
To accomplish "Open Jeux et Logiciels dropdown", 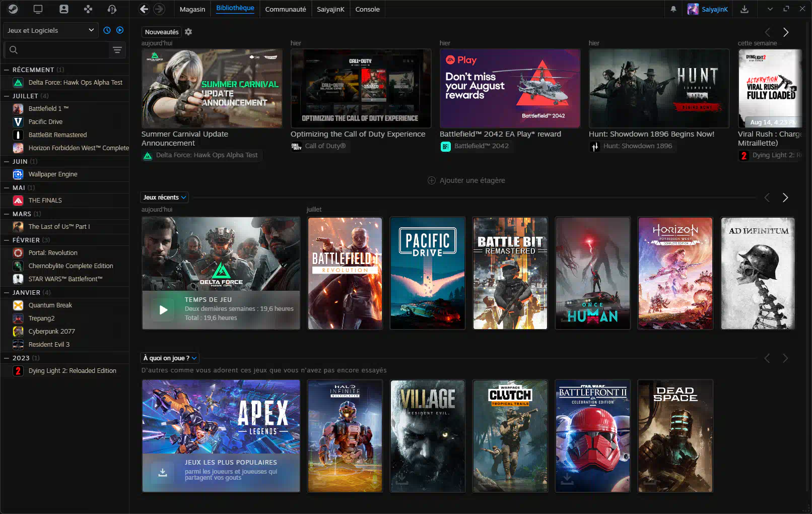I will [x=50, y=30].
